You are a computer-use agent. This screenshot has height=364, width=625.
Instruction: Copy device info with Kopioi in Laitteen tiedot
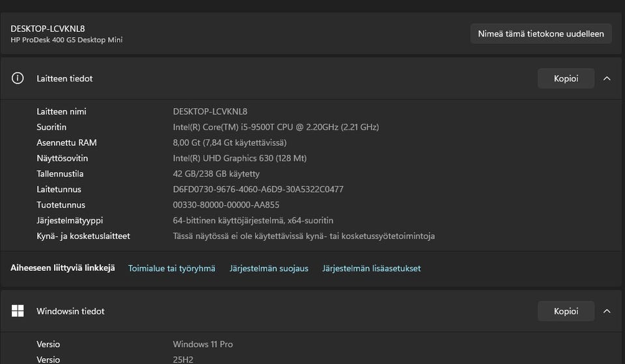click(x=566, y=79)
